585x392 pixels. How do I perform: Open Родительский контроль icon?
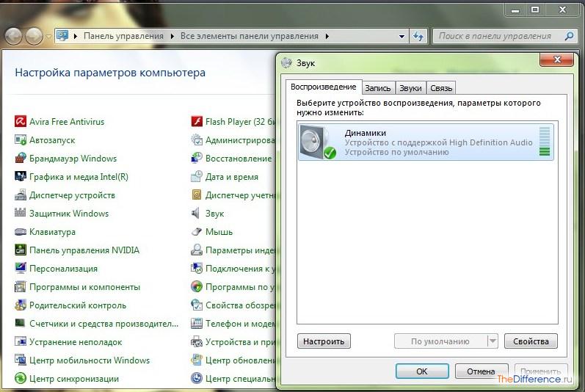20,305
